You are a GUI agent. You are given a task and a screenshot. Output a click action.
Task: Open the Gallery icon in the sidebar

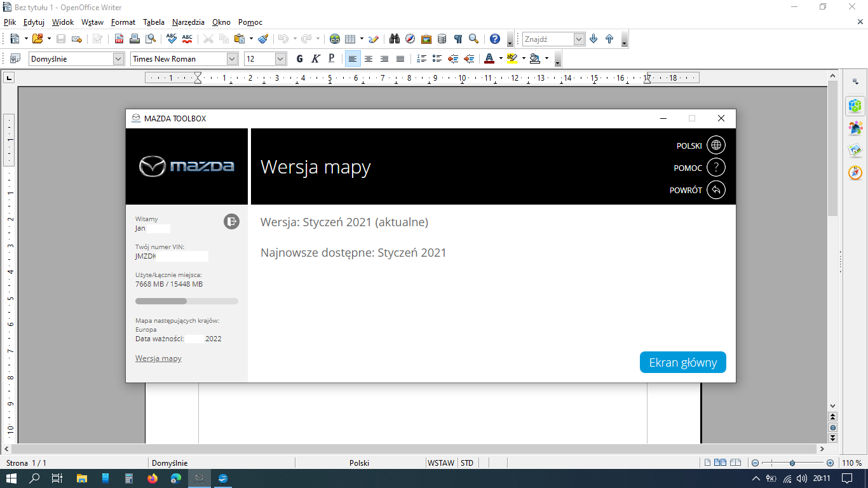[855, 151]
